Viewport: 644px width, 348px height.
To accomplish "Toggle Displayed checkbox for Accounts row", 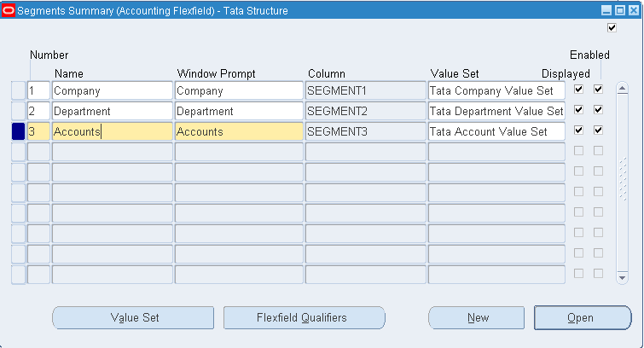I will pyautogui.click(x=579, y=130).
